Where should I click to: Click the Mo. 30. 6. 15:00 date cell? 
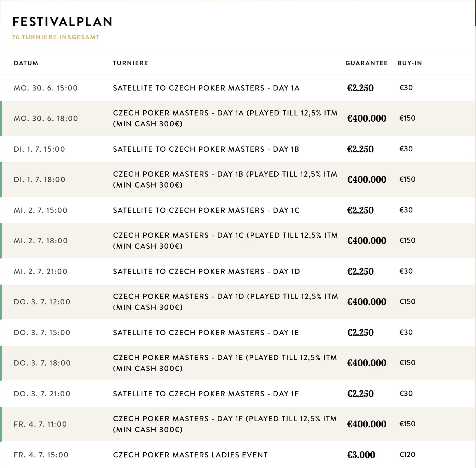coord(46,88)
